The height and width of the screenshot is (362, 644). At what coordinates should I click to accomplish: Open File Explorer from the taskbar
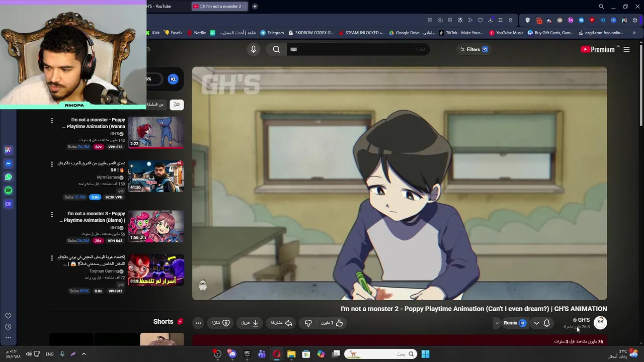291,354
